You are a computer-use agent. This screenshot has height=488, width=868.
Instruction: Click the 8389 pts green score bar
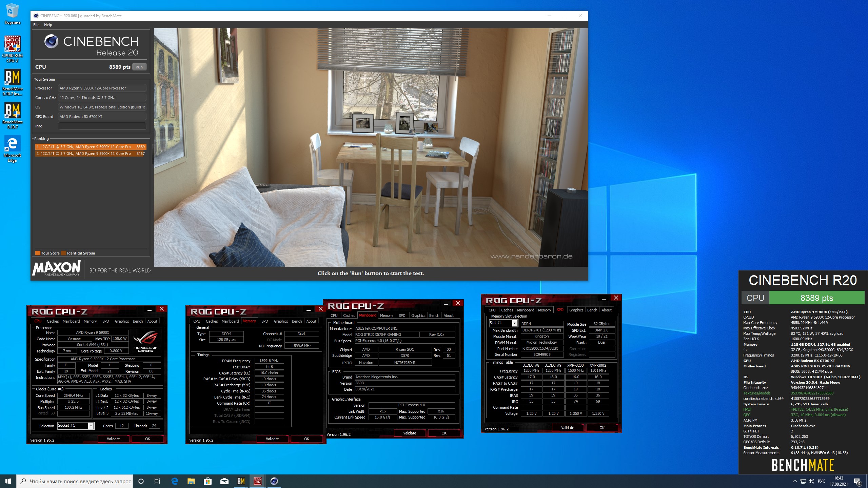817,298
